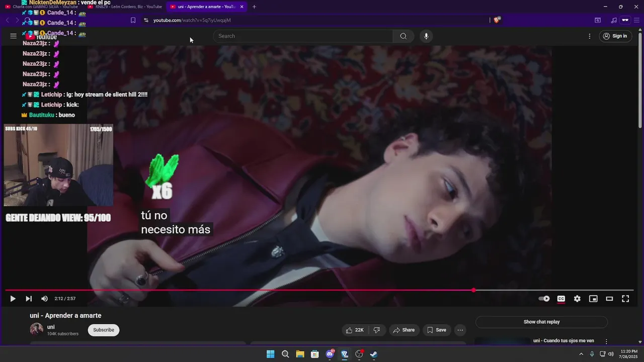This screenshot has height=362, width=644.
Task: Click the '2:12 / 2:57' time display
Action: (x=65, y=299)
